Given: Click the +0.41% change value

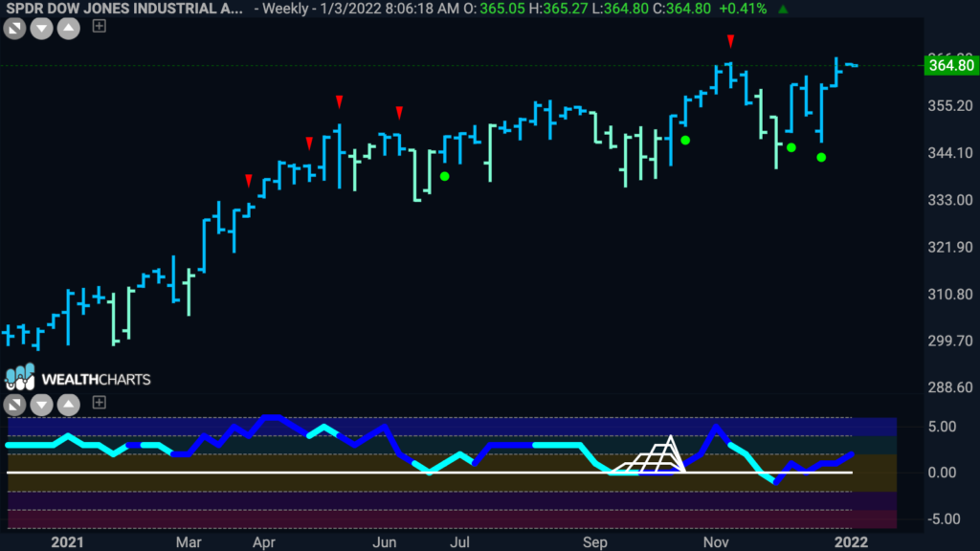Looking at the screenshot, I should click(x=743, y=9).
